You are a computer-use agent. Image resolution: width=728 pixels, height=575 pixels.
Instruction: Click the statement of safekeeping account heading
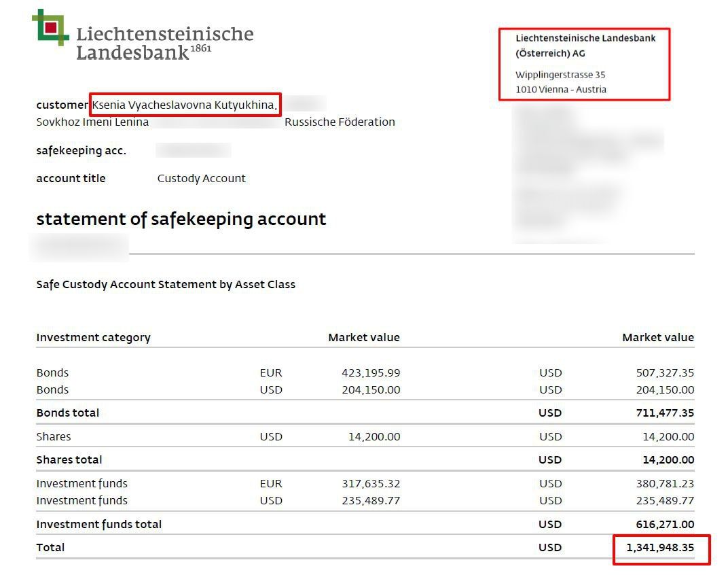coord(181,219)
